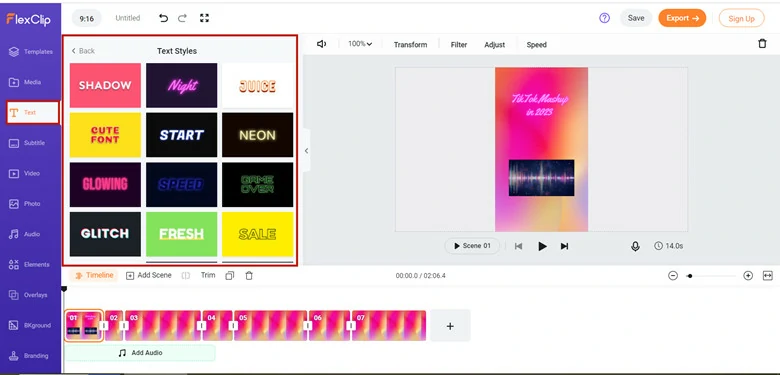
Task: Collapse the side panel with arrow handle
Action: (x=306, y=151)
